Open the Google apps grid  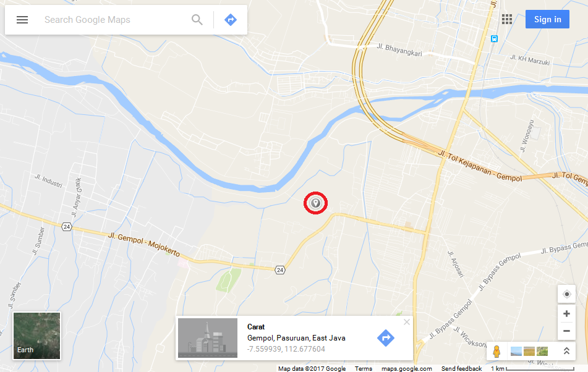click(x=506, y=20)
